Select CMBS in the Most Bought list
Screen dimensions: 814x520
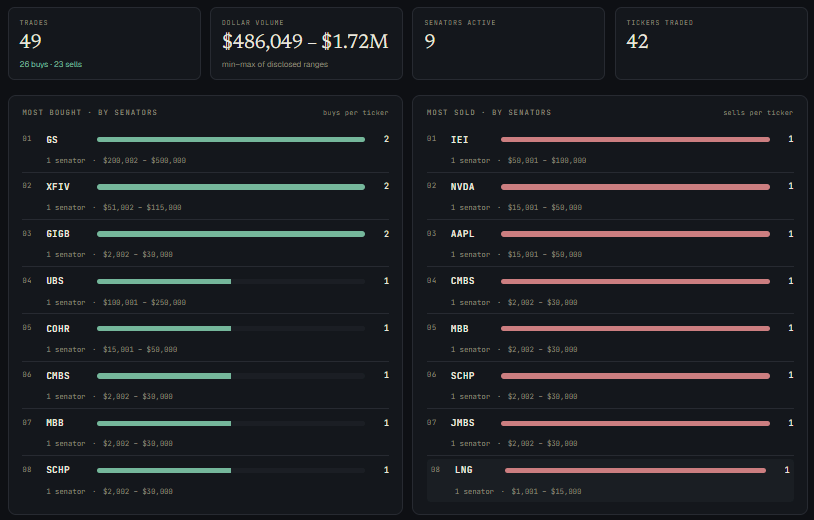(206, 385)
